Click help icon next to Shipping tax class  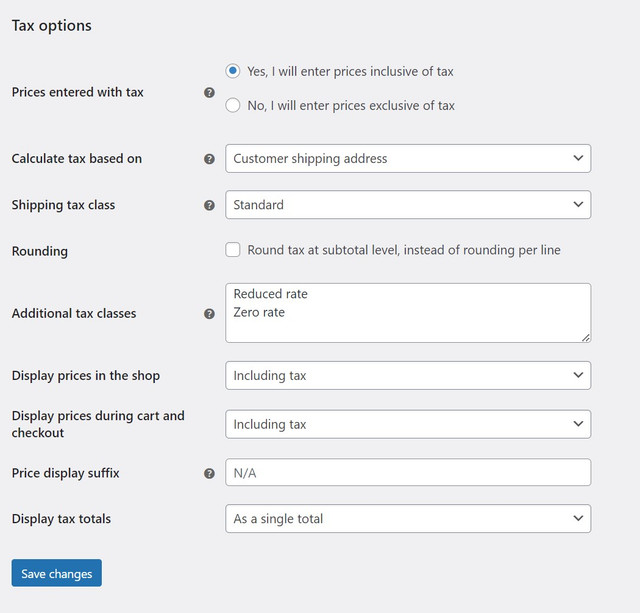pos(209,205)
